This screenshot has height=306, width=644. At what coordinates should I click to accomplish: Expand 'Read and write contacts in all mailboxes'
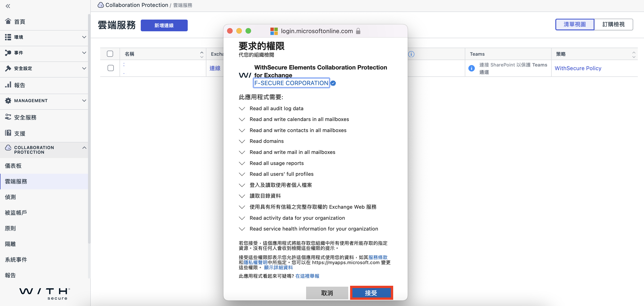click(x=242, y=130)
